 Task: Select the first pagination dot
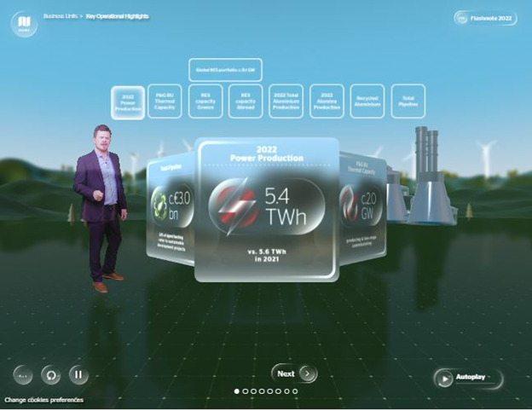tap(237, 391)
